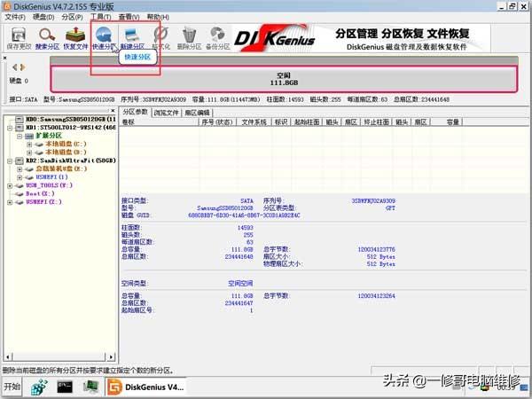This screenshot has height=399, width=532.
Task: Click the computer taskbar icon beside DiskGenius button
Action: pyautogui.click(x=91, y=387)
